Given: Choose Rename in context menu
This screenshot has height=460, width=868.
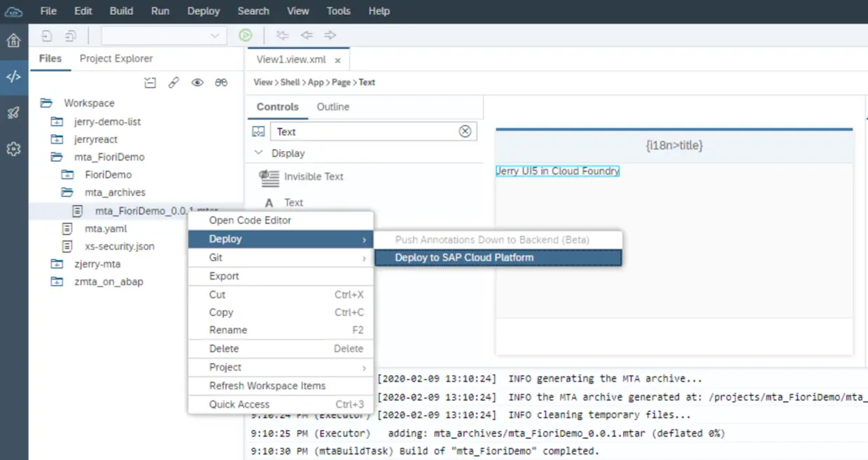Looking at the screenshot, I should coord(281,330).
